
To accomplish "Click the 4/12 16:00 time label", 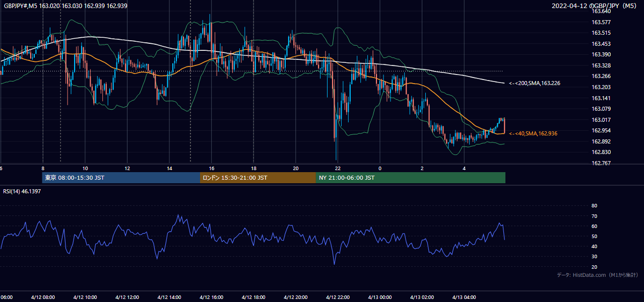I will pos(211,297).
